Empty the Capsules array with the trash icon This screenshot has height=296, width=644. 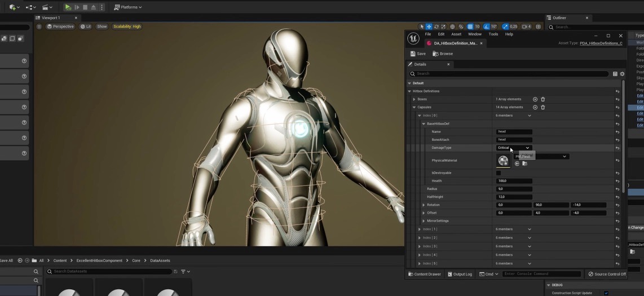coord(542,107)
